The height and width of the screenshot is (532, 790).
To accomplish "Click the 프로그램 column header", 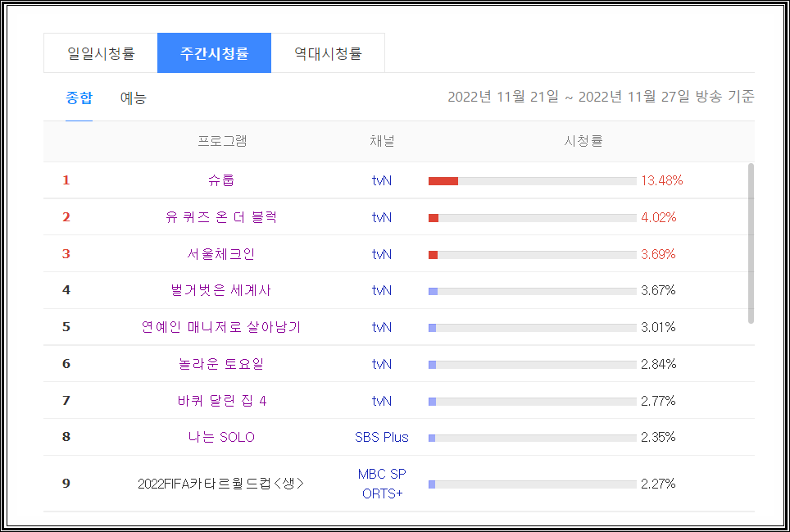I will pyautogui.click(x=222, y=140).
